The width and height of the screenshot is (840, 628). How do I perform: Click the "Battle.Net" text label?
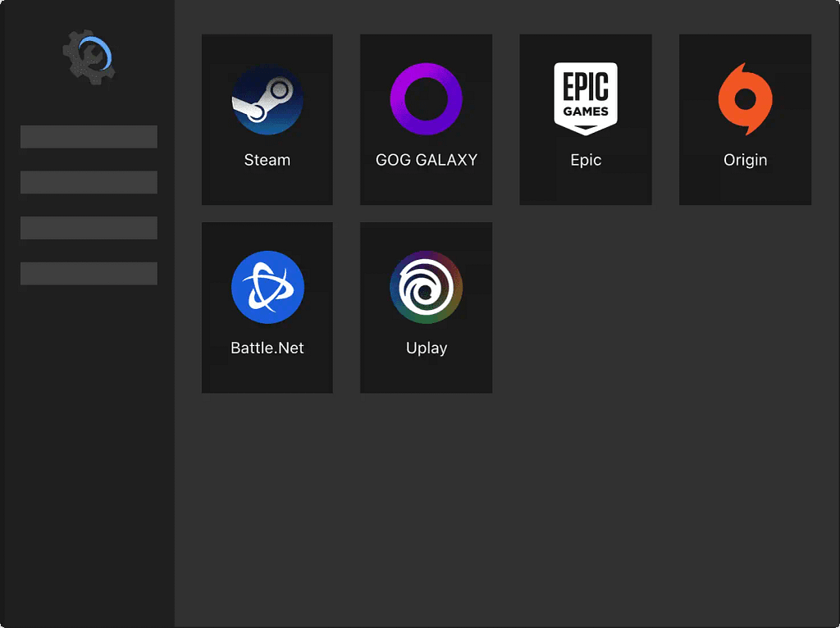267,348
